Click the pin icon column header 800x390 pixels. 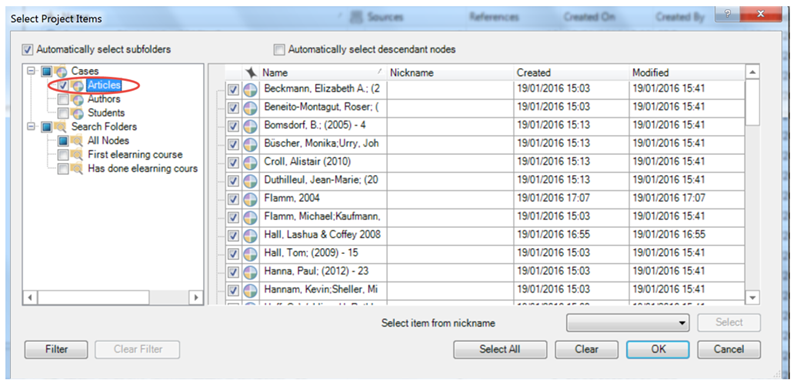point(251,72)
